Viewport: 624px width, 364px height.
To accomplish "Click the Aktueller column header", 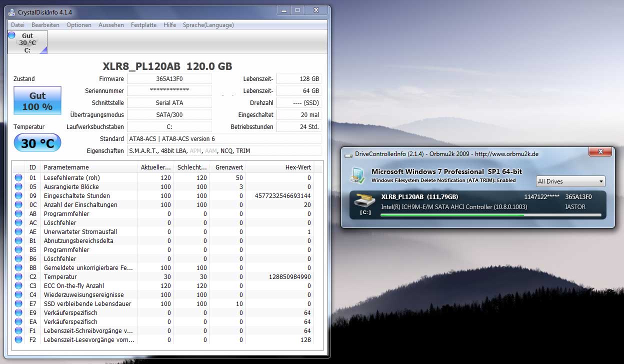I will pyautogui.click(x=155, y=167).
